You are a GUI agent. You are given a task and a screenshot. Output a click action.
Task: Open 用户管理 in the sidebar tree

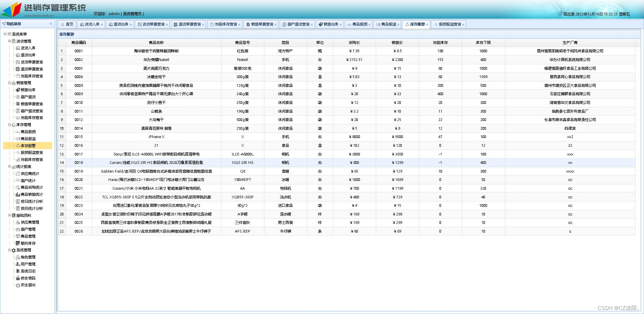tap(28, 264)
